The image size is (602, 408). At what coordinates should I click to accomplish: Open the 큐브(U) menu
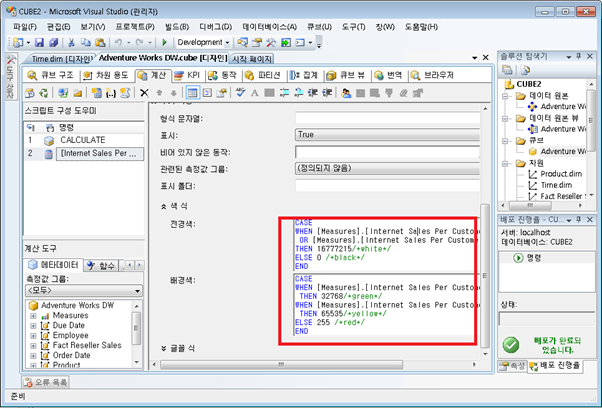pos(319,27)
